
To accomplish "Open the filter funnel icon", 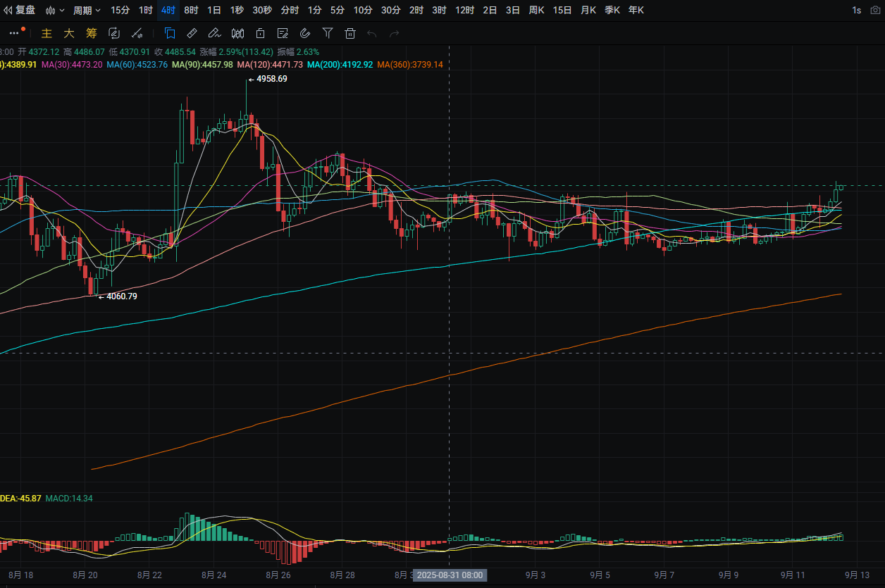I will click(x=328, y=33).
